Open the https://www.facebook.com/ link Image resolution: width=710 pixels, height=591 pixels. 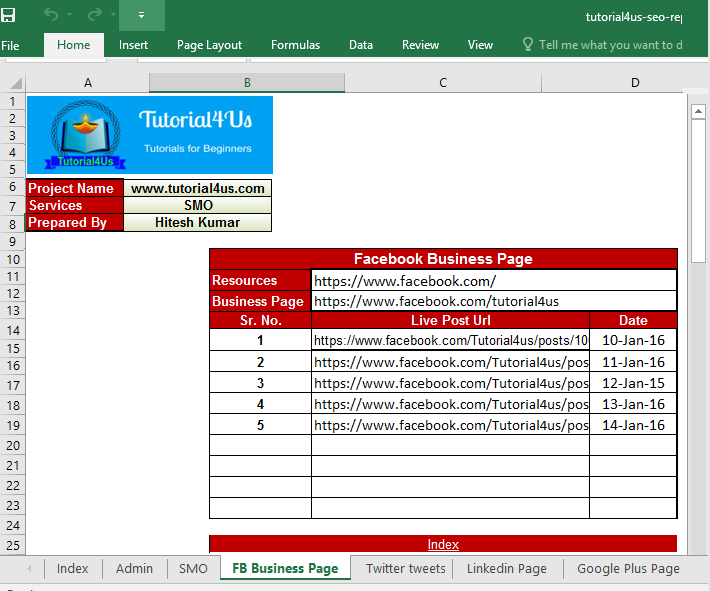[x=405, y=281]
